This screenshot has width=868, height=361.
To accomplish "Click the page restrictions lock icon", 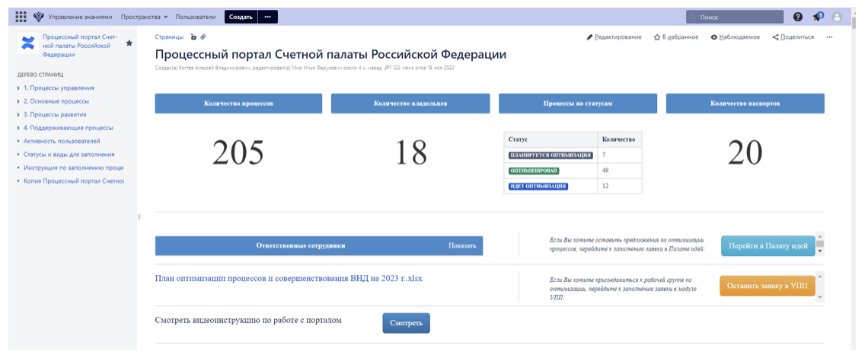I will (x=193, y=37).
